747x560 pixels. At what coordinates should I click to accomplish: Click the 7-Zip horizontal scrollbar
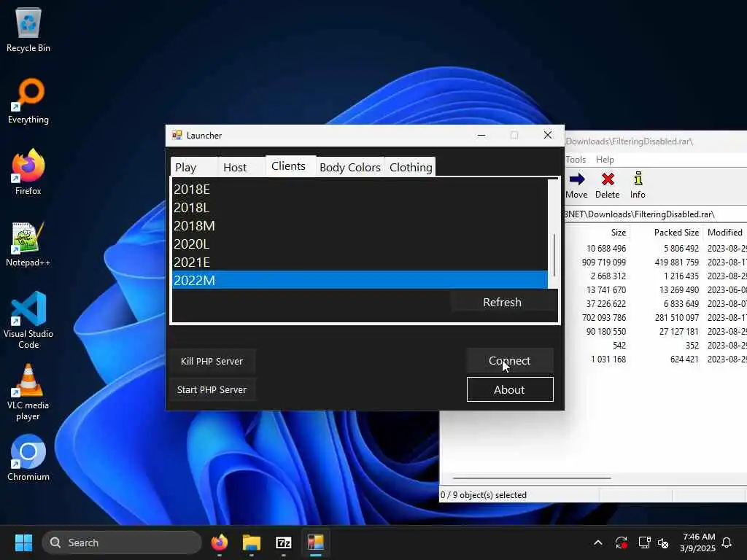pos(532,478)
